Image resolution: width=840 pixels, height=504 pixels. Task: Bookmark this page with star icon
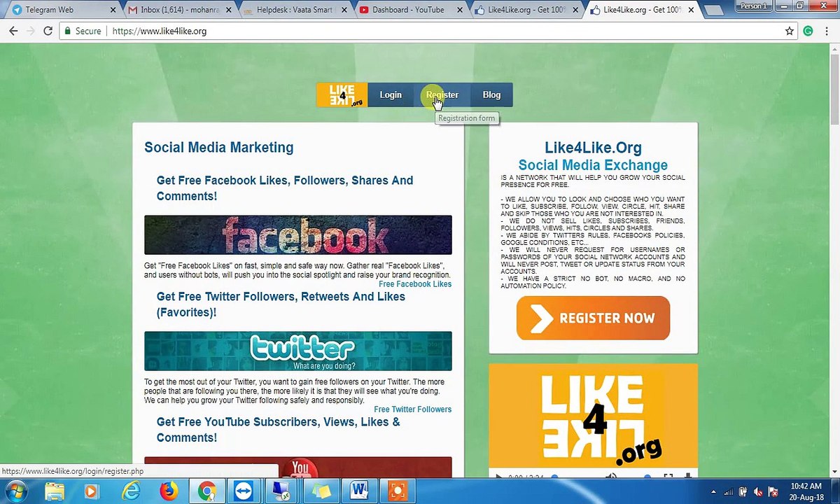click(x=790, y=31)
